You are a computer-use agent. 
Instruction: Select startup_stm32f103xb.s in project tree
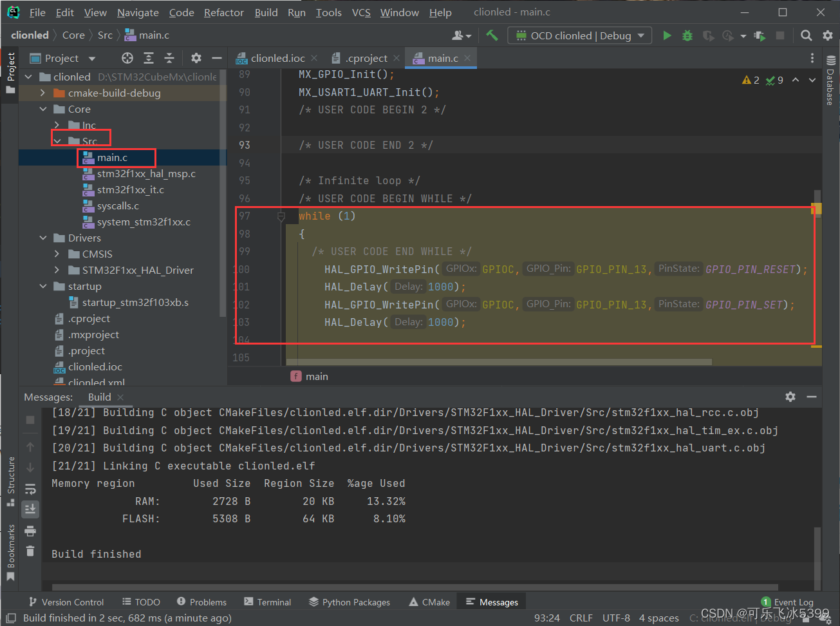(135, 302)
